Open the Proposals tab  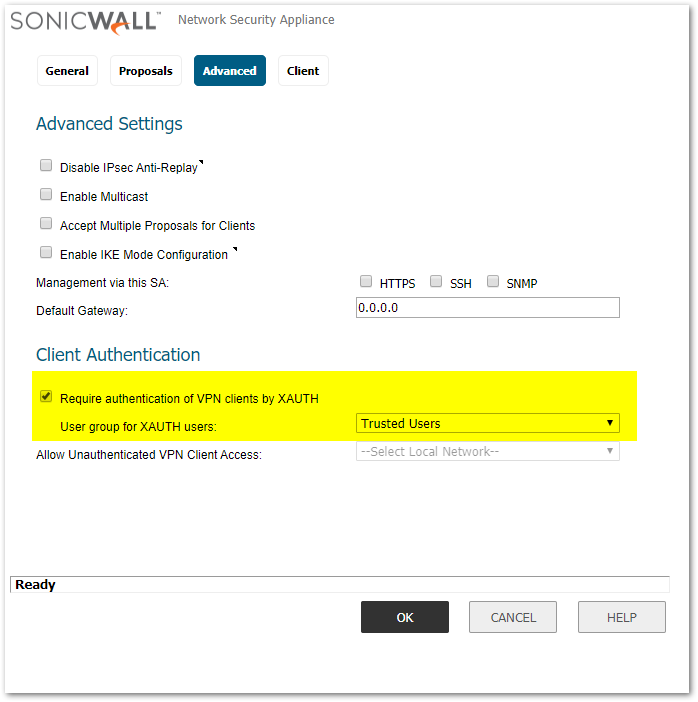click(146, 71)
